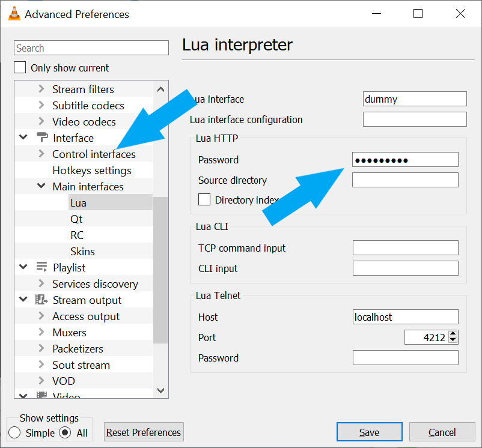The image size is (482, 448).
Task: Maximize the Advanced Preferences window
Action: [418, 14]
